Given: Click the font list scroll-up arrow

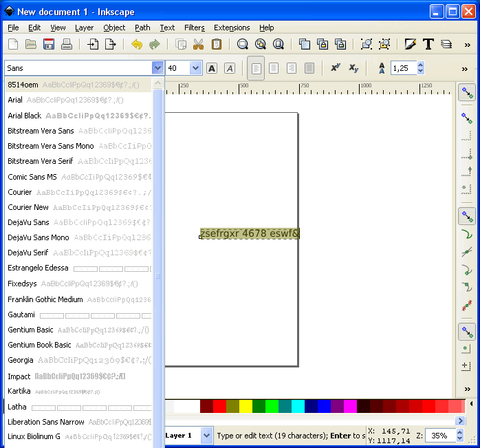Looking at the screenshot, I should [x=157, y=83].
